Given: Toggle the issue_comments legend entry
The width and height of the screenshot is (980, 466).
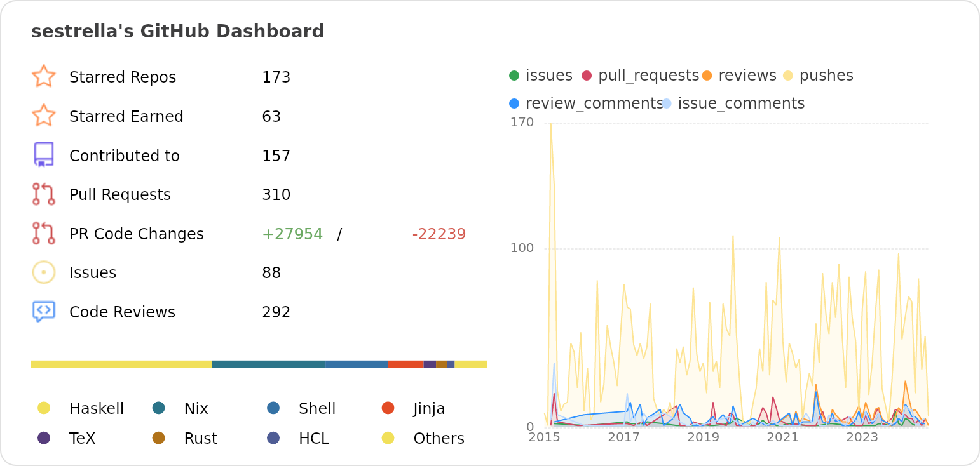Looking at the screenshot, I should (733, 103).
